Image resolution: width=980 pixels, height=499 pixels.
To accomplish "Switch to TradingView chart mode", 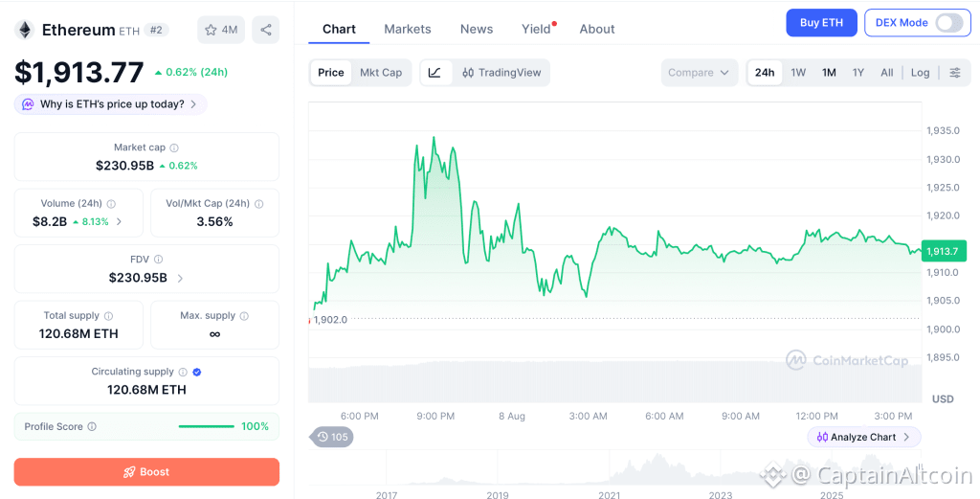I will click(x=501, y=73).
